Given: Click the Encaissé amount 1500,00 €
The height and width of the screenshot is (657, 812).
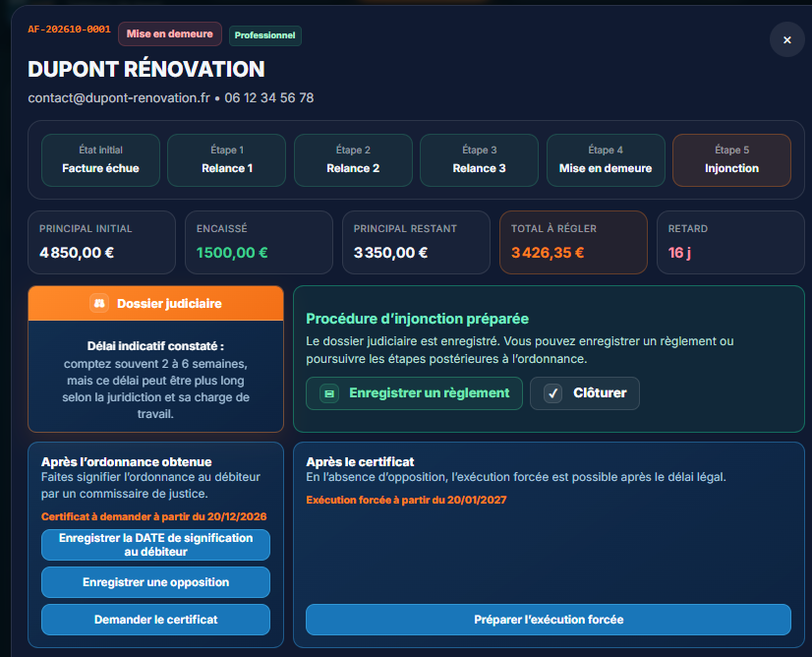Looking at the screenshot, I should [232, 253].
